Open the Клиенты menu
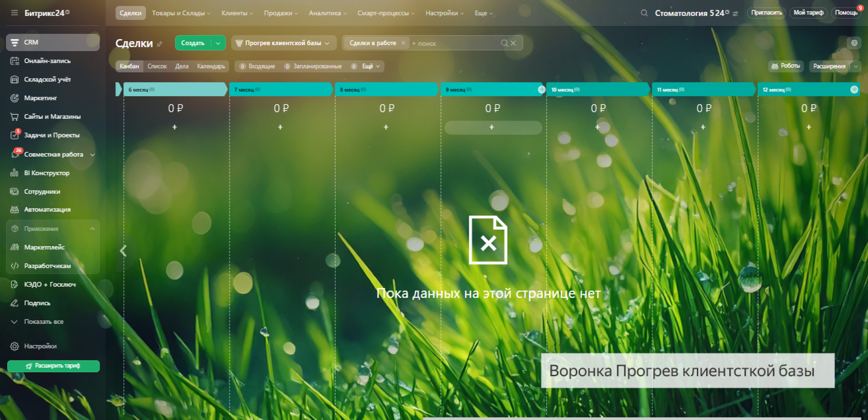868x420 pixels. (238, 13)
